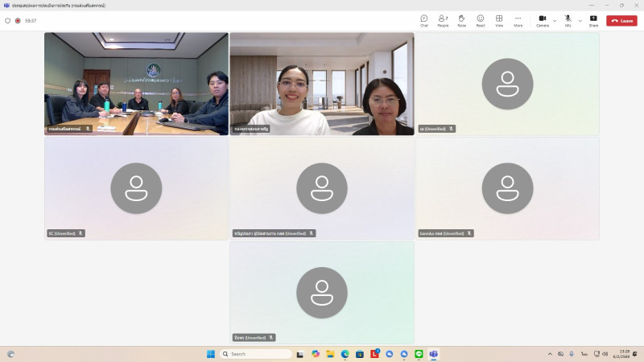Click the red recording indicator icon
The width and height of the screenshot is (644, 362).
click(18, 21)
